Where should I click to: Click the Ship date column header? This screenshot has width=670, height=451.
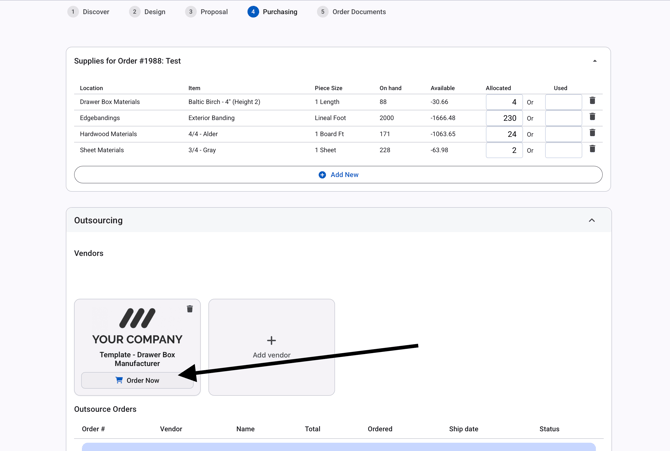click(x=464, y=429)
